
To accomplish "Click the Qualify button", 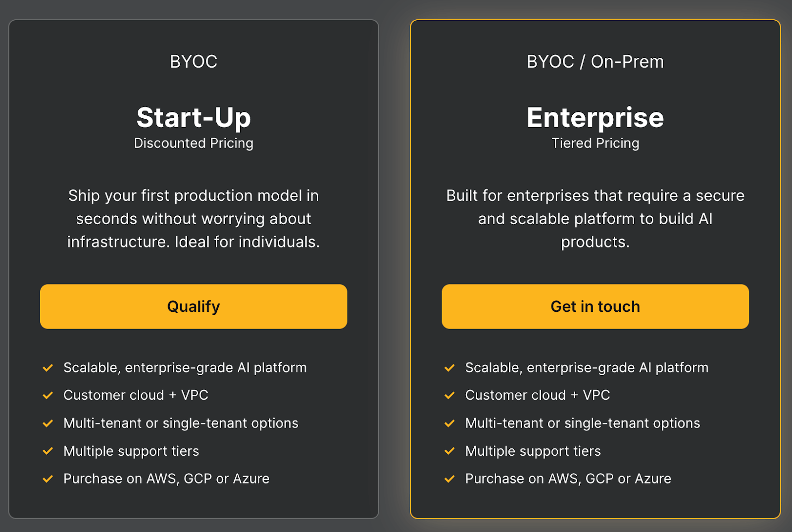I will click(194, 306).
